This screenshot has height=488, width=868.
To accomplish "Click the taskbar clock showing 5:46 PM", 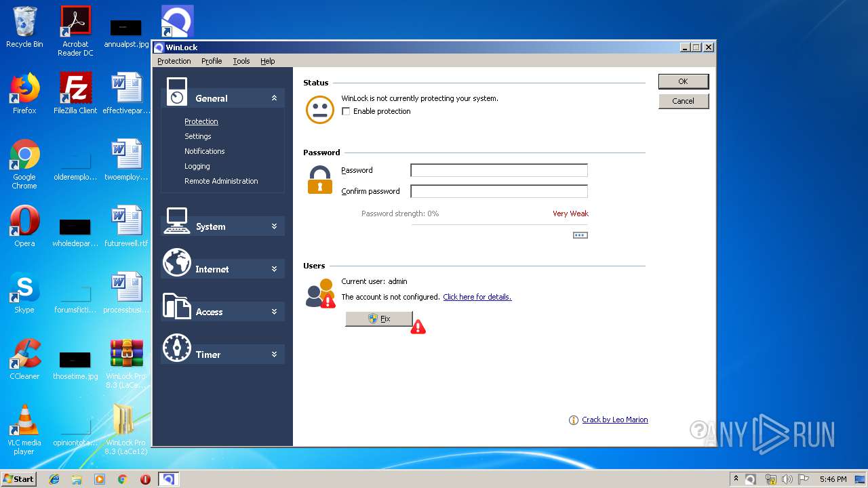I will (833, 479).
